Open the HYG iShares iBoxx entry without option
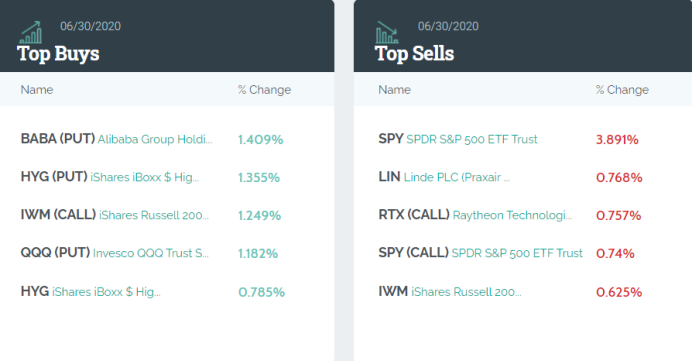 click(x=90, y=291)
